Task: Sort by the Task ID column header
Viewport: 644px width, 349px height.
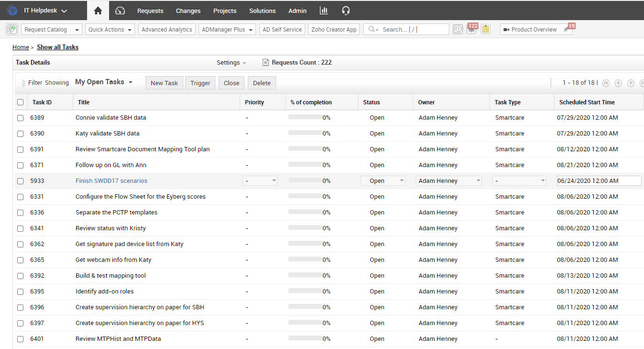Action: pos(42,102)
